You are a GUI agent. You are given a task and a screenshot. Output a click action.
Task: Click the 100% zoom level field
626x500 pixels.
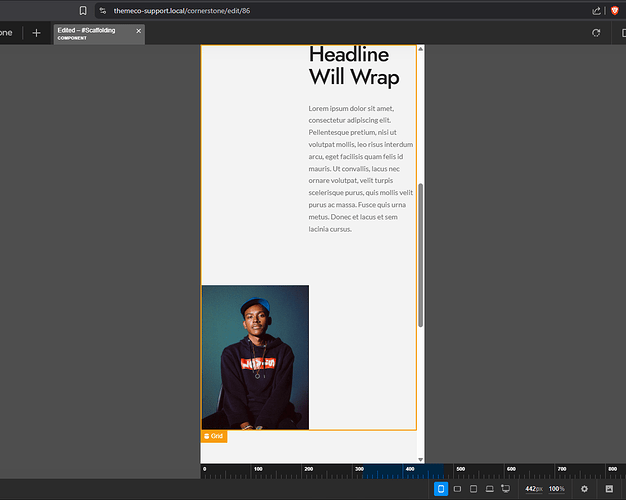point(556,489)
